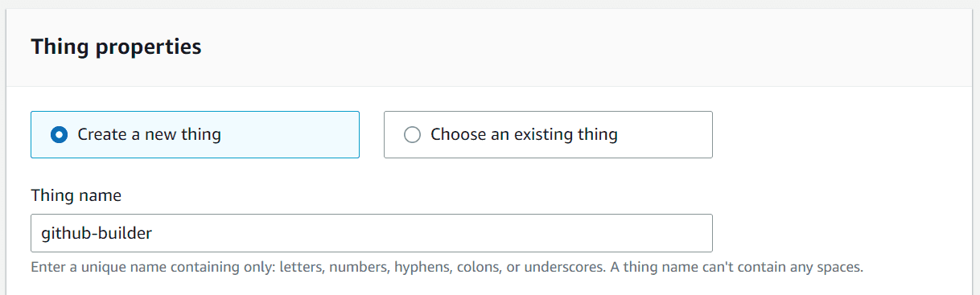Select the Create a new thing radio button
Image resolution: width=980 pixels, height=295 pixels.
click(x=59, y=135)
